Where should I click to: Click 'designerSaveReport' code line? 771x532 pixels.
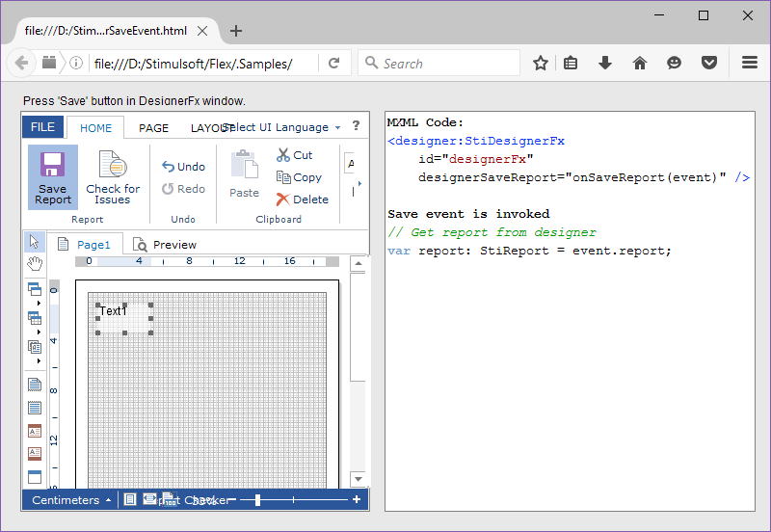coord(584,177)
